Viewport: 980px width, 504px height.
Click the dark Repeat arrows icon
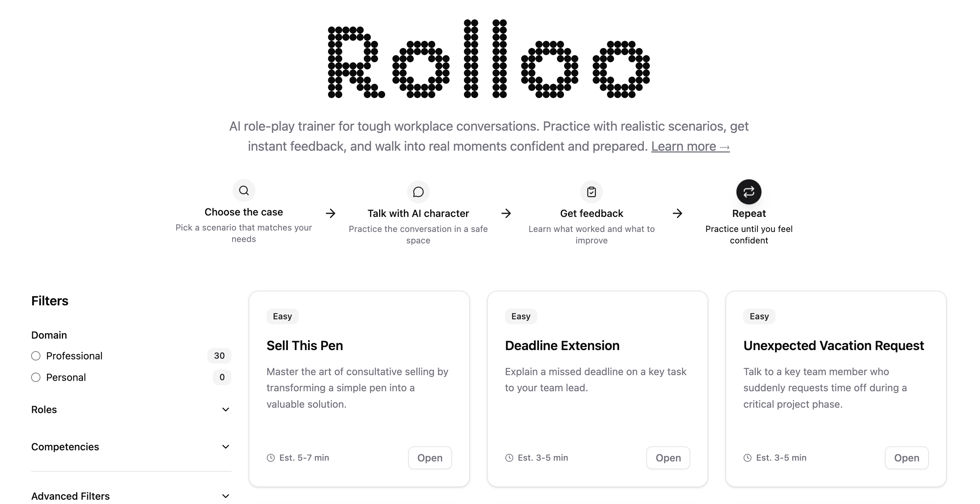click(x=748, y=192)
